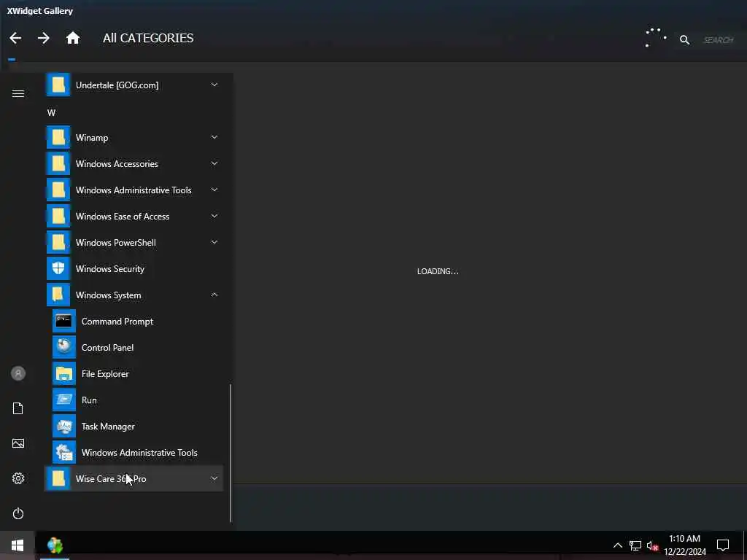This screenshot has height=560, width=747.
Task: Click the gallery search magnifier icon
Action: 684,40
